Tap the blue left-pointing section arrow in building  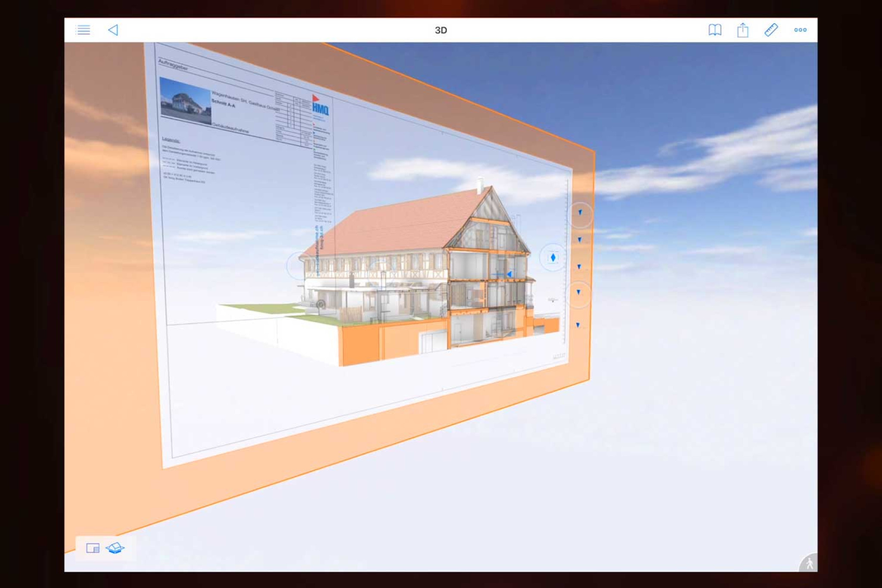509,274
